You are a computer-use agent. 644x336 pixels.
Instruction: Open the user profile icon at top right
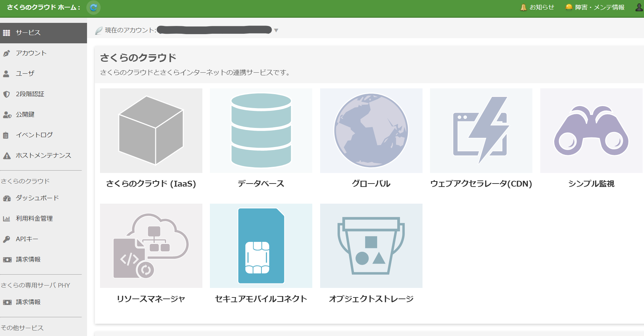[x=639, y=7]
